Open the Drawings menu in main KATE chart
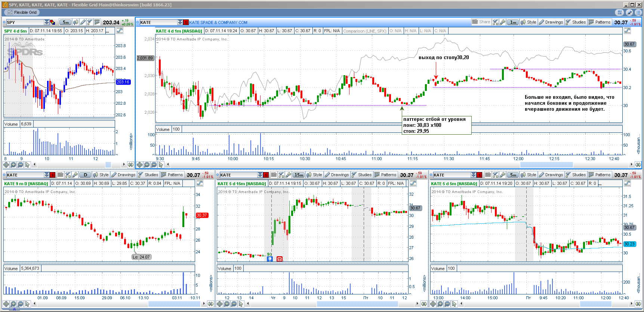Screen dimensions: 644x312 tap(551, 22)
